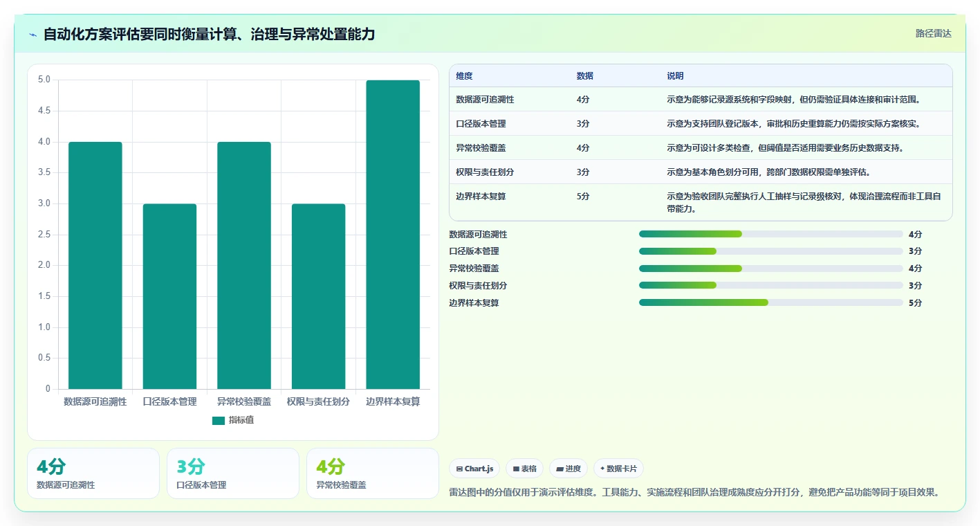
Task: Click the Chart.js tag chip
Action: pos(474,469)
